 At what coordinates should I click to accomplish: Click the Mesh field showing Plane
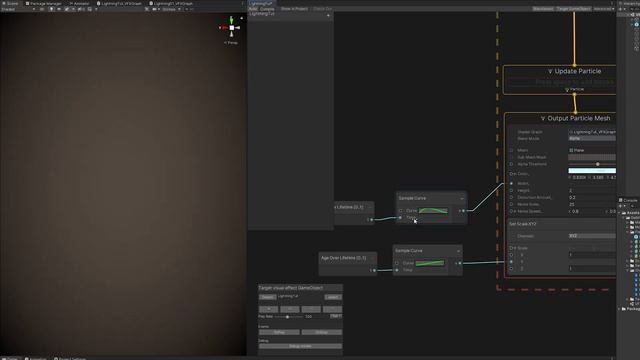tap(592, 150)
